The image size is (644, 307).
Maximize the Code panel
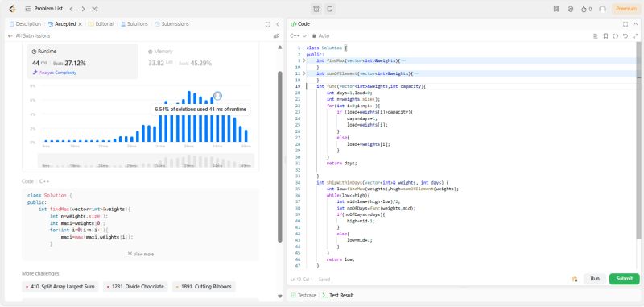(x=625, y=24)
